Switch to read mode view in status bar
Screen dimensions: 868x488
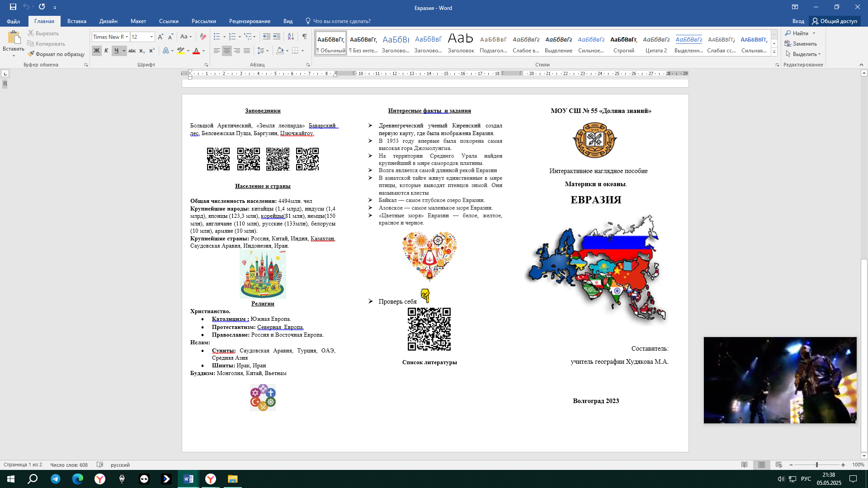tap(745, 465)
